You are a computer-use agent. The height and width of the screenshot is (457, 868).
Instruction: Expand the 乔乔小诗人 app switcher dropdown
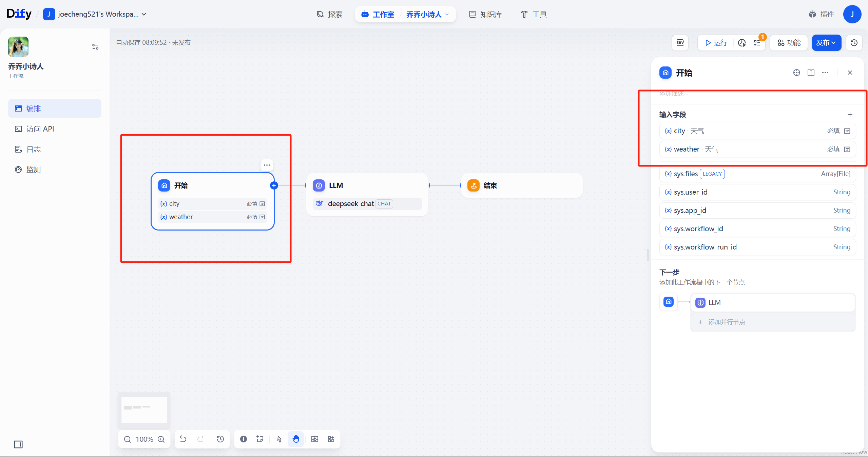(x=427, y=14)
